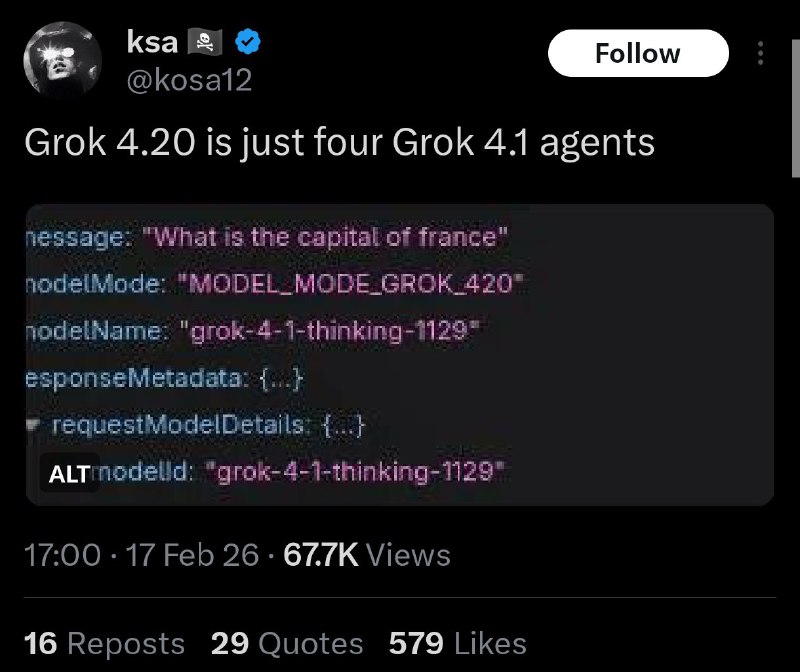Click the blue verified checkmark badge
Screen dimensions: 800x672
(248, 42)
